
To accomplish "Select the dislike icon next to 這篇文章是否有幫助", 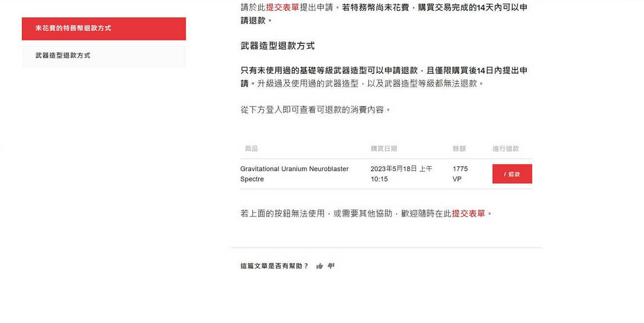I will 331,266.
